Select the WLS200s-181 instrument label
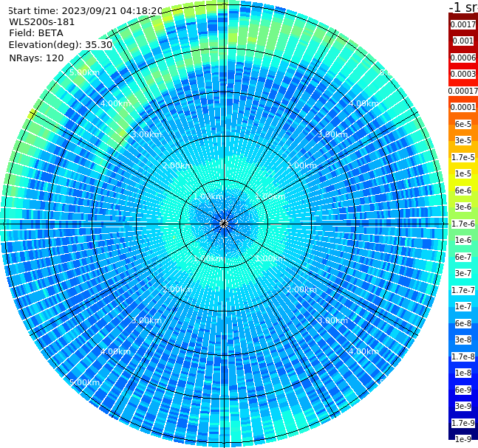 [42, 22]
